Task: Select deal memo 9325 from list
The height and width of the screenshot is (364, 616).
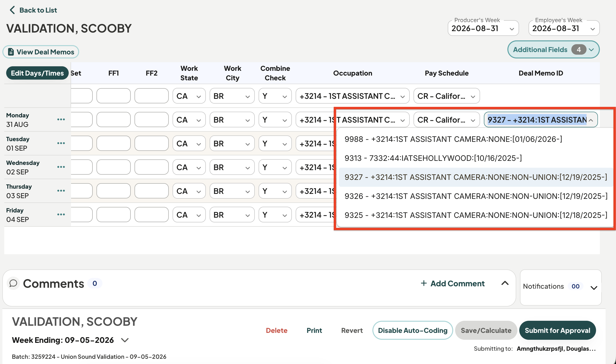Action: [x=476, y=215]
